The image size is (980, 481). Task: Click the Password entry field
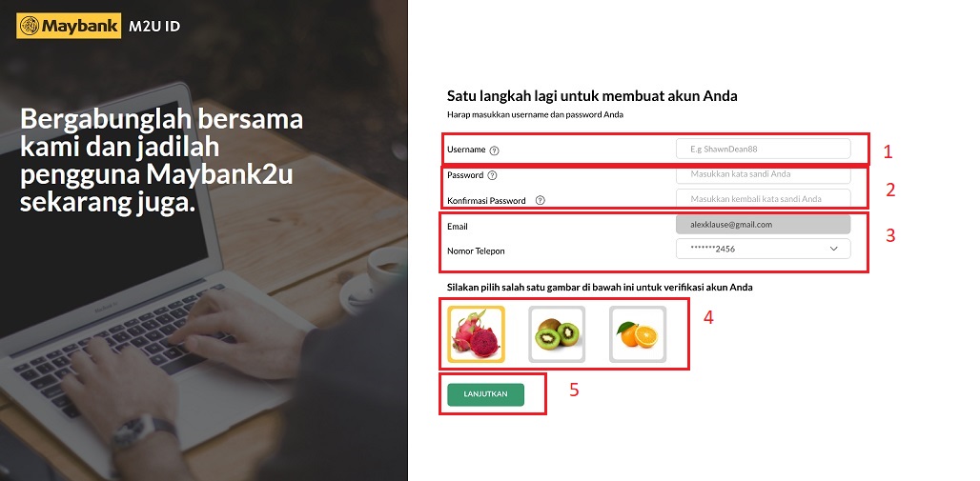point(764,174)
